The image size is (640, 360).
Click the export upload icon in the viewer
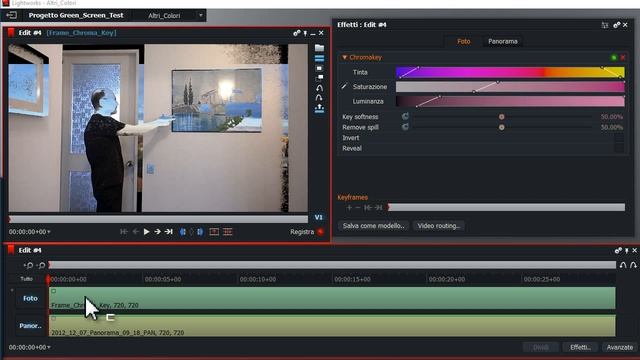coord(319,108)
